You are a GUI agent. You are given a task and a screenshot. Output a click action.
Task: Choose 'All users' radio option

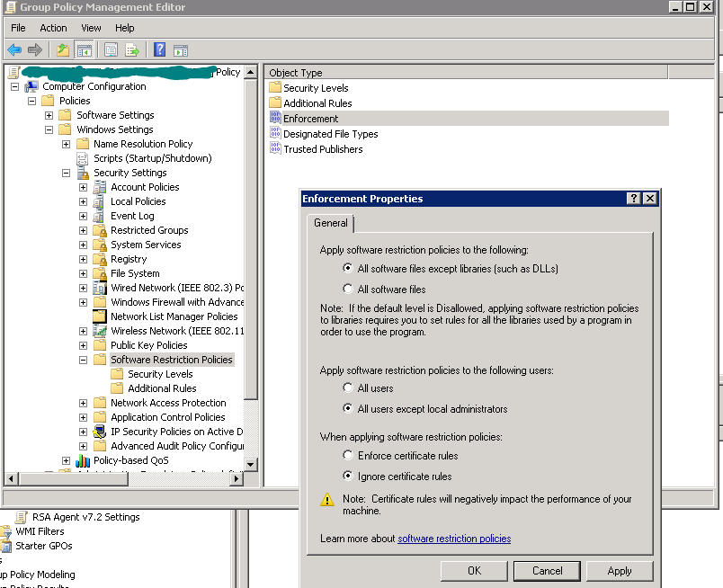coord(348,388)
